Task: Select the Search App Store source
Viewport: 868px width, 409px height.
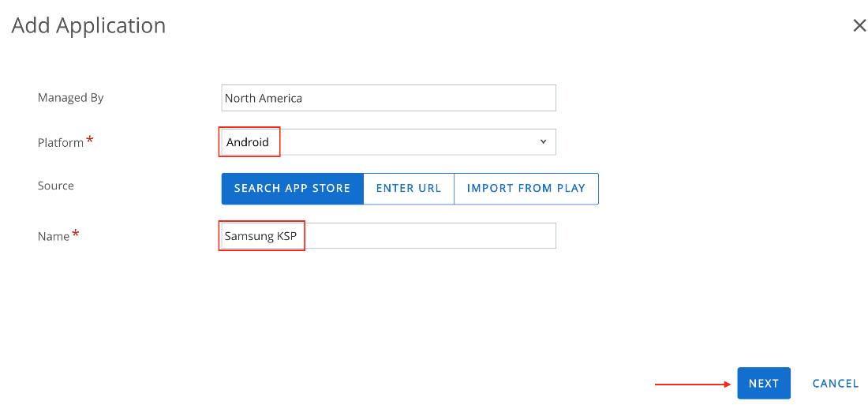Action: tap(292, 189)
